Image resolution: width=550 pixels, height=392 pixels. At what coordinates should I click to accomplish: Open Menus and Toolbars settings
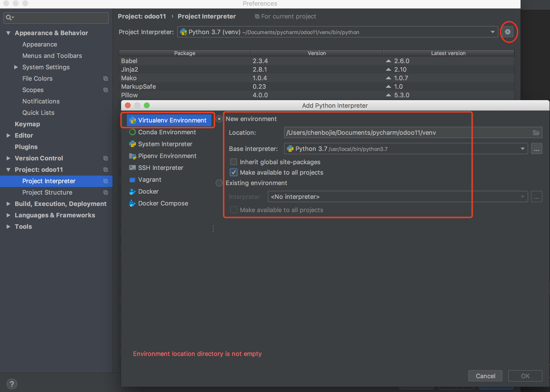pos(52,56)
